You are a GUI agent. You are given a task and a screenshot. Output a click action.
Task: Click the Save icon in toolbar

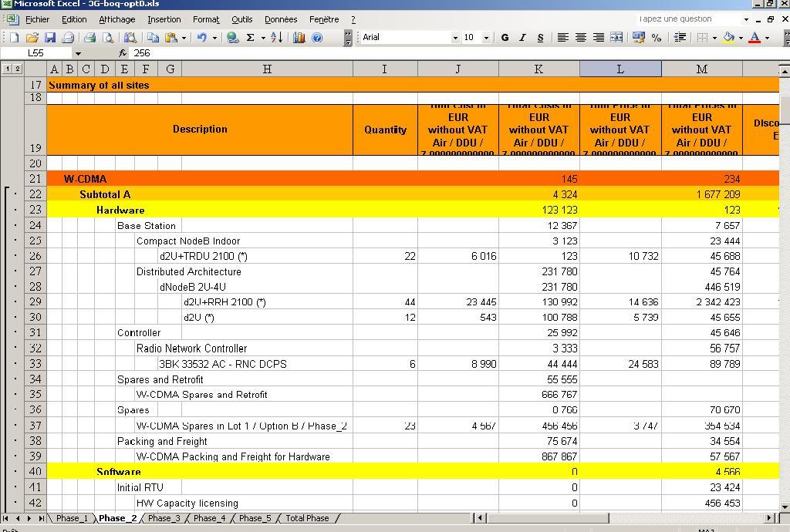point(50,37)
